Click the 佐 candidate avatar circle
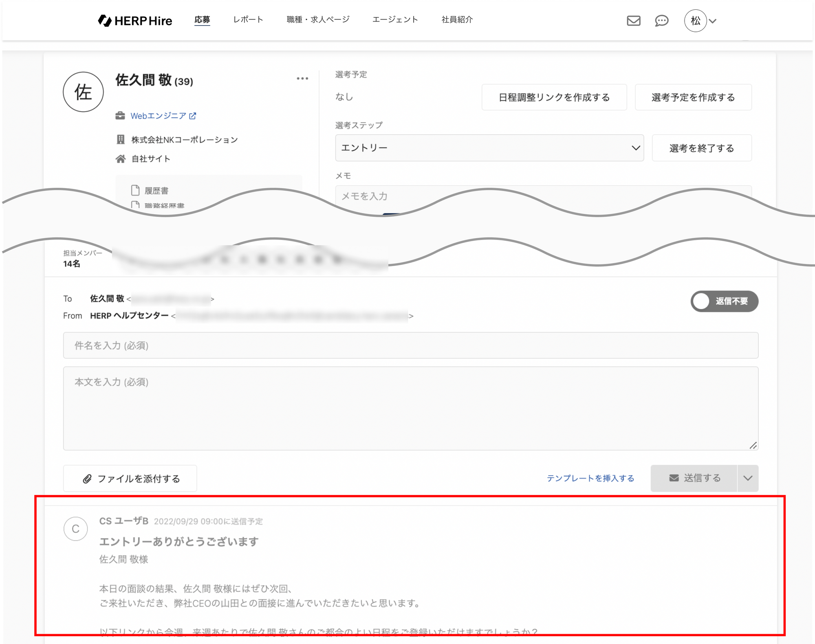The image size is (815, 644). 83,92
